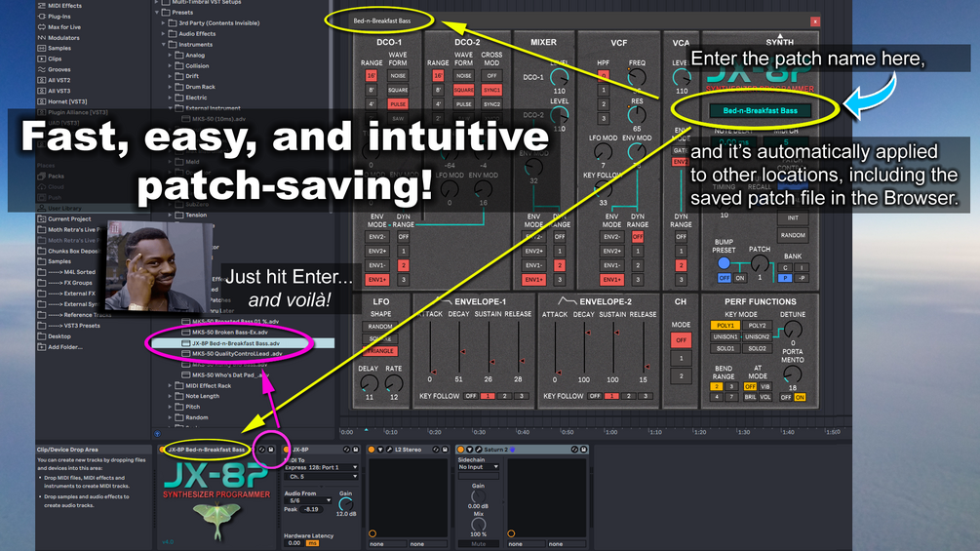Open the Audio From 5/6 dropdown
Screen dimensions: 980x551
pos(308,500)
